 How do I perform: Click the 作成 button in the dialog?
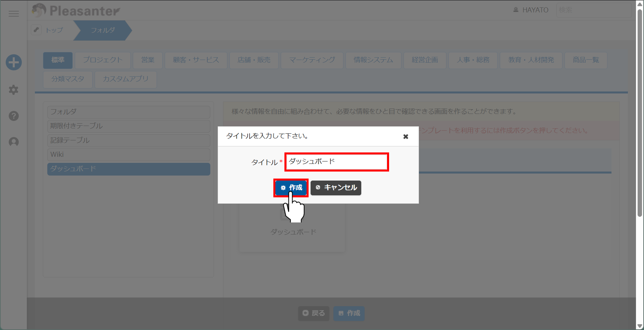[291, 188]
